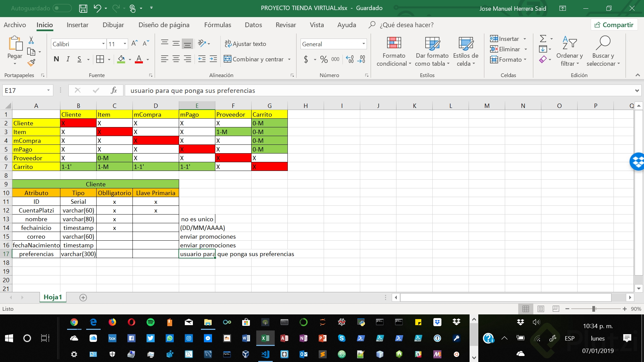
Task: Click the Borders icon
Action: (100, 59)
